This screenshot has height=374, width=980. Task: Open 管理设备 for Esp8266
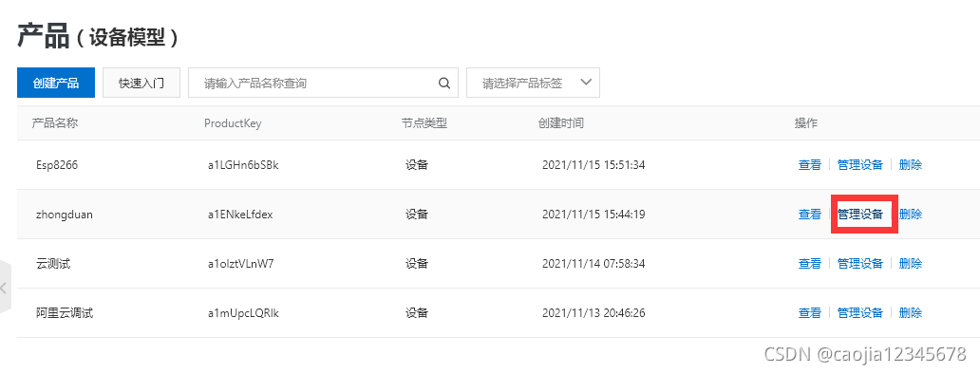pos(860,165)
